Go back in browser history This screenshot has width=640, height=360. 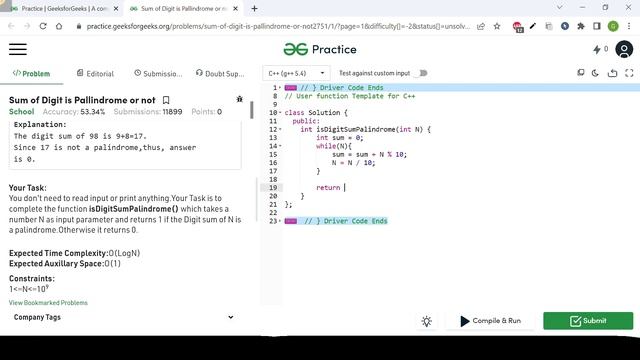pos(11,26)
